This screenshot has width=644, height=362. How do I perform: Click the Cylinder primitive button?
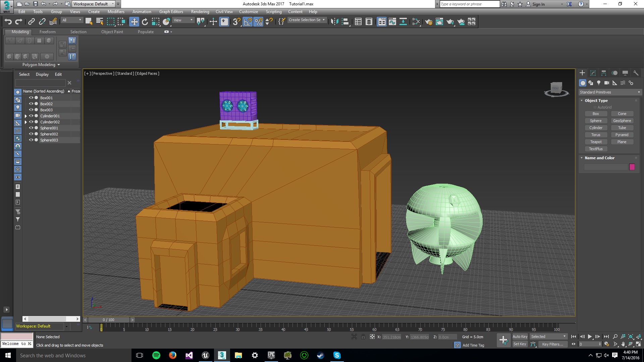[596, 128]
